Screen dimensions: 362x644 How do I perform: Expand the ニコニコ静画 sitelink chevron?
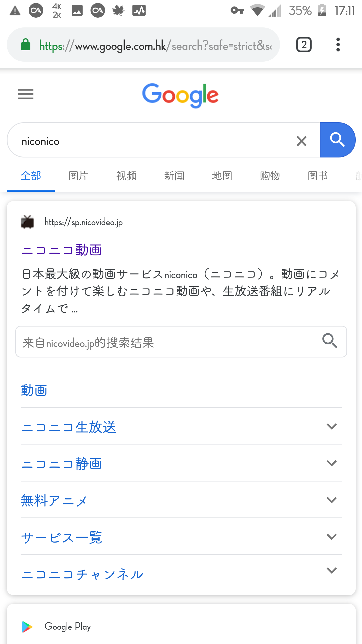point(332,463)
